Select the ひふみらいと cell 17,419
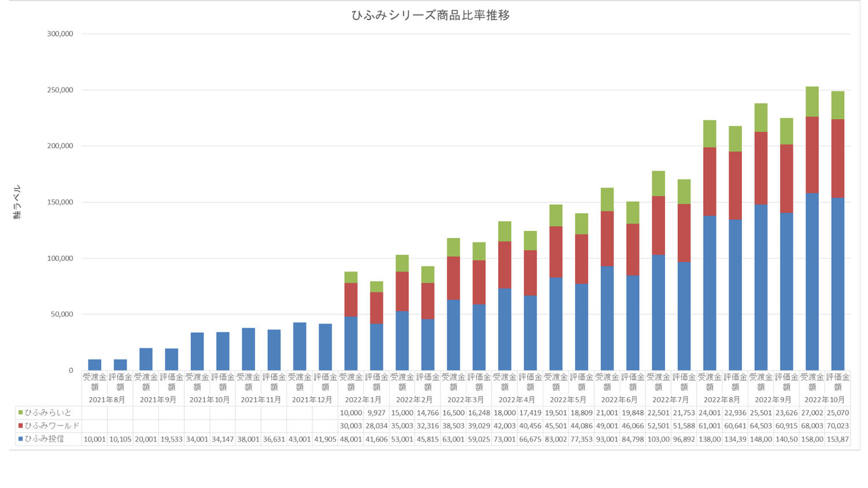Image resolution: width=868 pixels, height=488 pixels. 530,413
